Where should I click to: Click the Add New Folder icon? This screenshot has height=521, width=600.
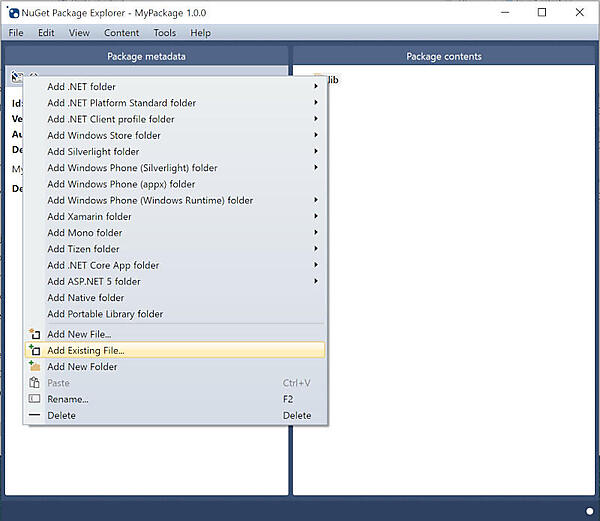tap(35, 367)
